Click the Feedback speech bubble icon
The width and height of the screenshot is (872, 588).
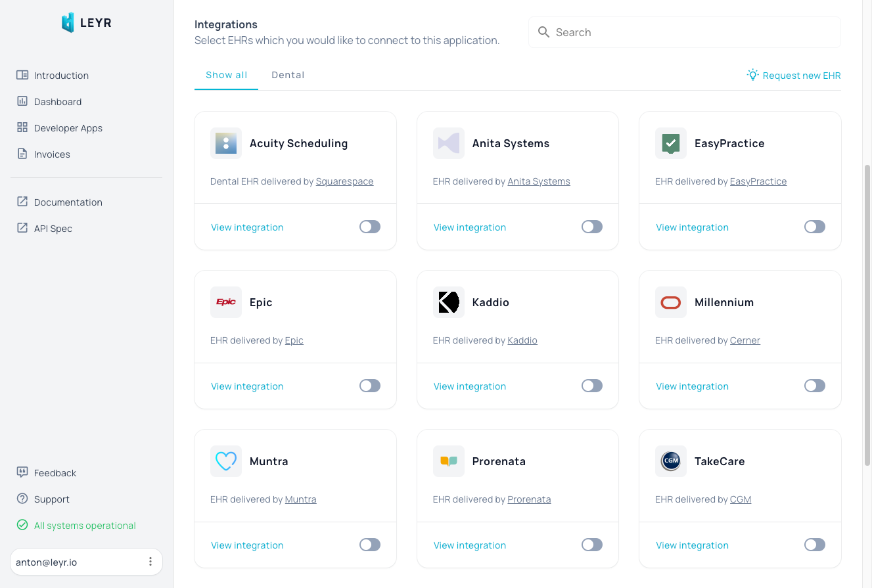pos(22,472)
